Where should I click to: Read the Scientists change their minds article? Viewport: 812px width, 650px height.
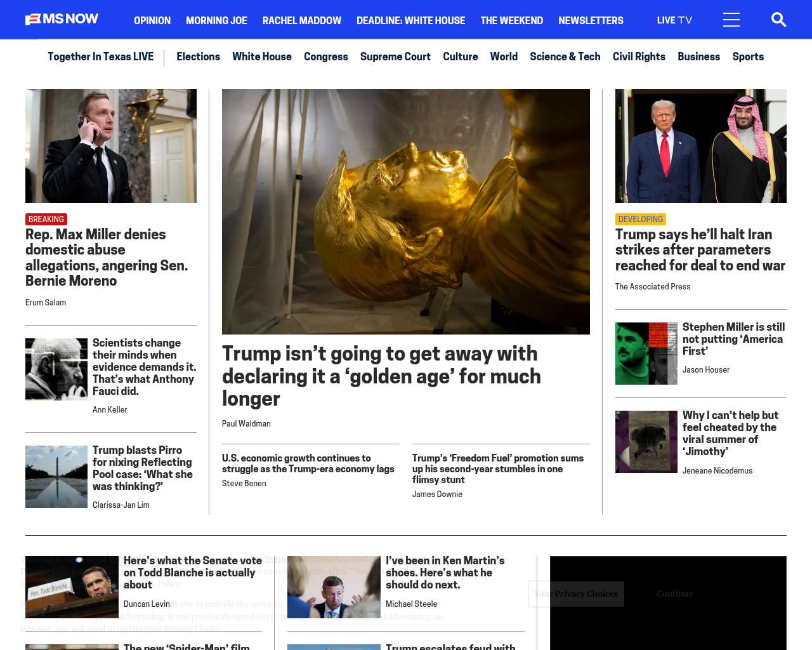pyautogui.click(x=144, y=367)
